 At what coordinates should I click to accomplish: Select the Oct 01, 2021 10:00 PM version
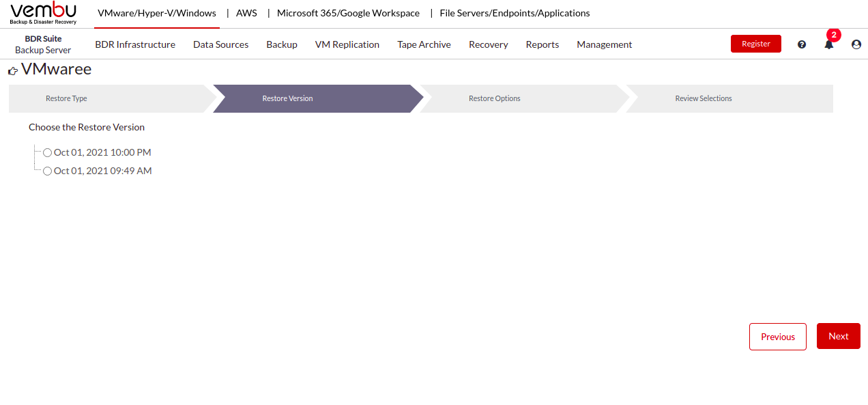click(47, 153)
